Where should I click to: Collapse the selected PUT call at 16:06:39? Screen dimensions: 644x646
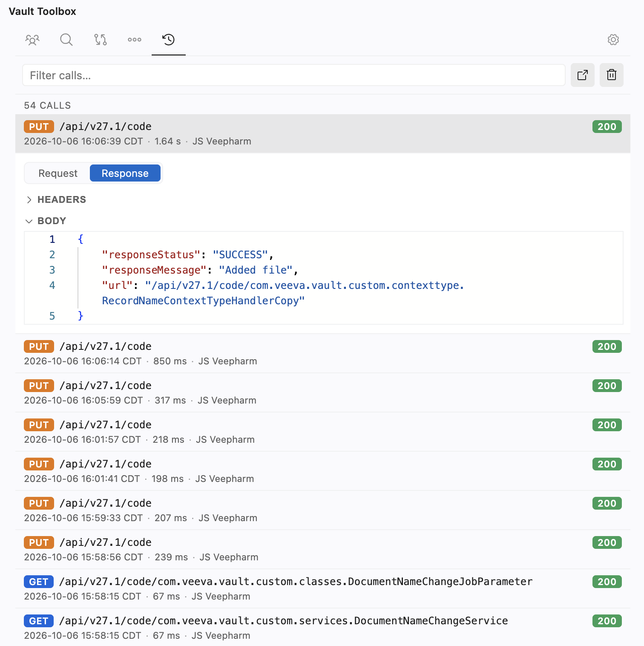(323, 133)
